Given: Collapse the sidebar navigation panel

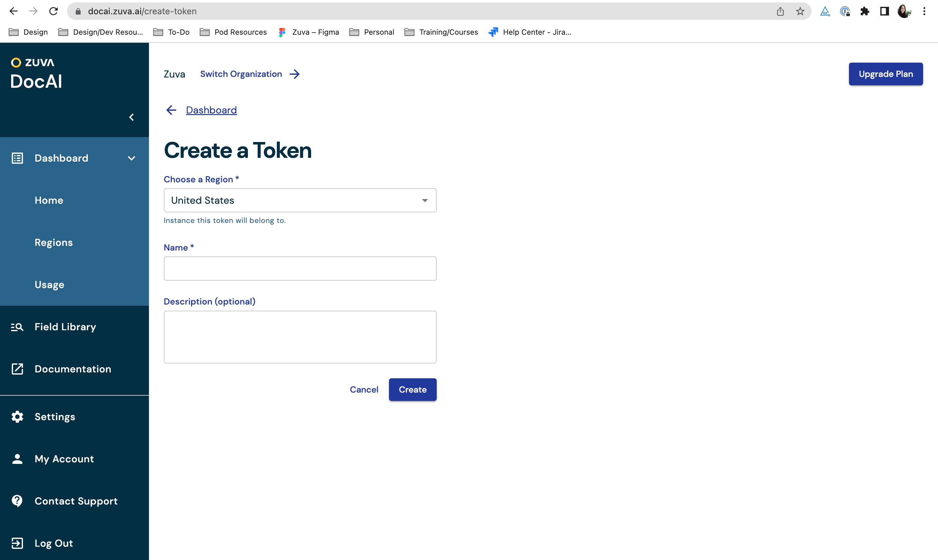Looking at the screenshot, I should coord(131,117).
